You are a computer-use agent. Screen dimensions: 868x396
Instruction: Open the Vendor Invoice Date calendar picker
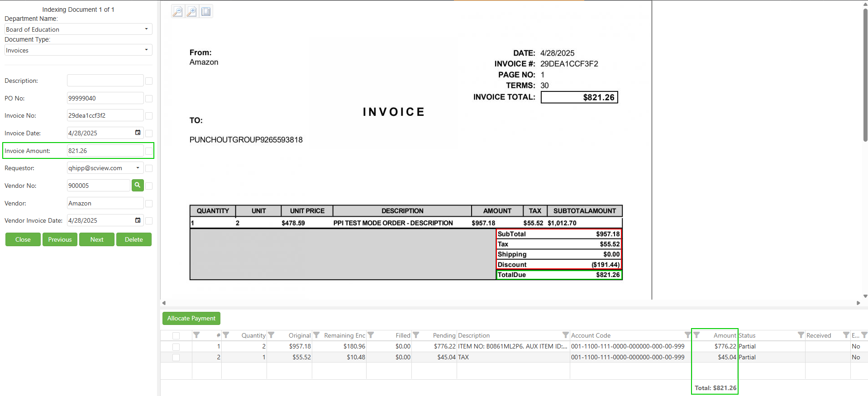(138, 220)
